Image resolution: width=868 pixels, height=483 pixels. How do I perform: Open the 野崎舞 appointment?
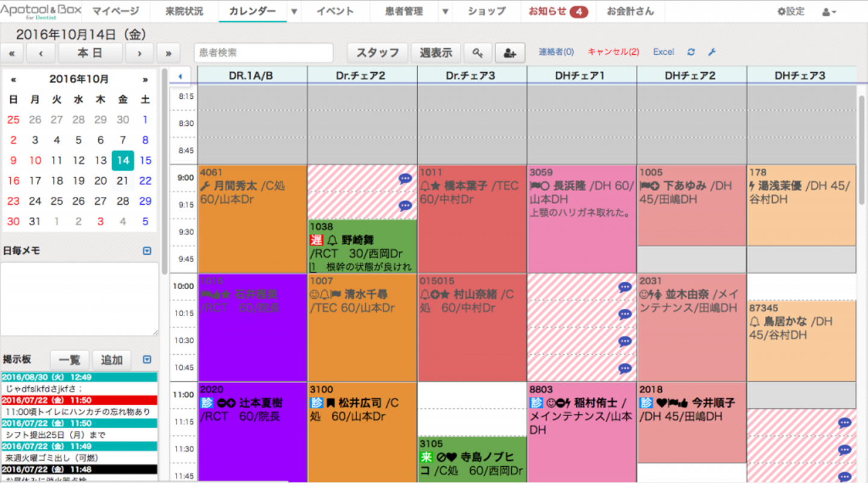pos(362,246)
